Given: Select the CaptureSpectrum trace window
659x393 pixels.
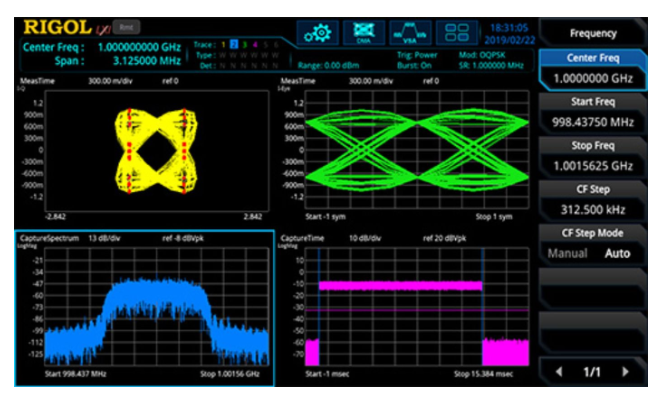Looking at the screenshot, I should [145, 308].
